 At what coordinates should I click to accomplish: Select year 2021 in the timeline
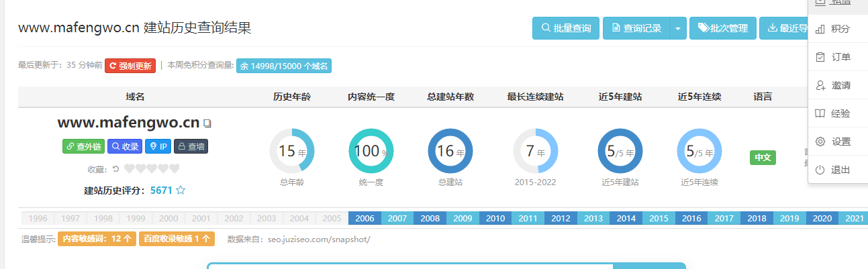[853, 218]
